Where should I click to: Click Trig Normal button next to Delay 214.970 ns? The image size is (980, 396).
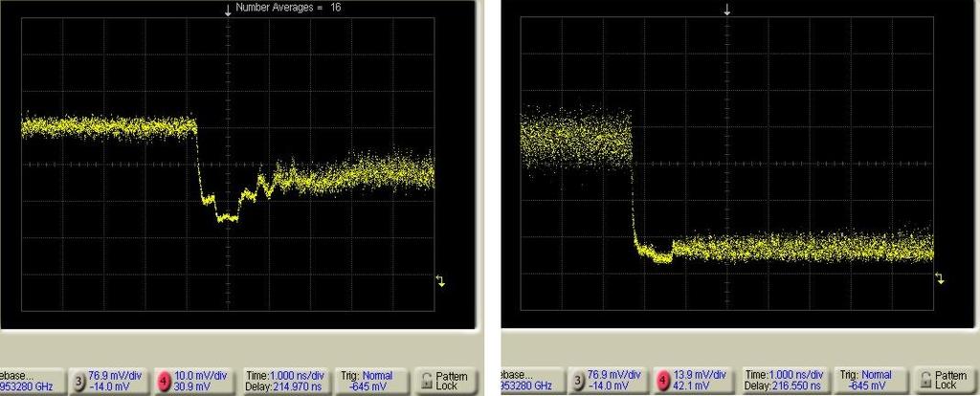point(372,381)
